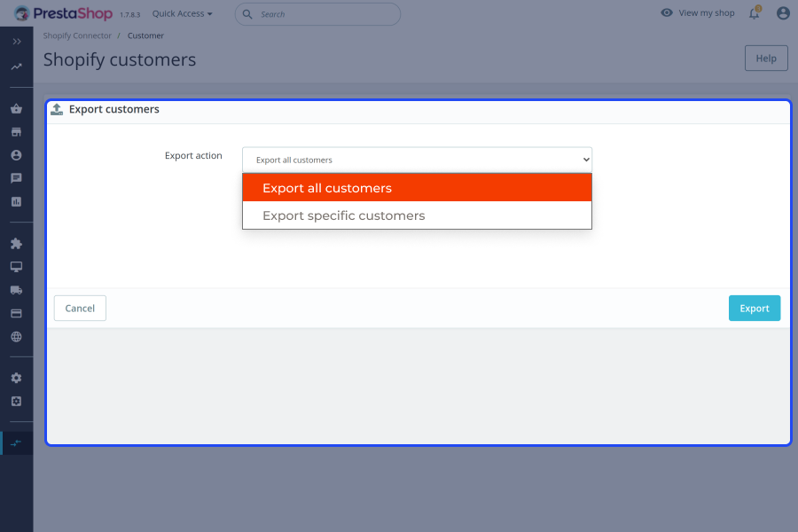The width and height of the screenshot is (798, 532).
Task: Click the PrestaShop logo
Action: tap(63, 13)
